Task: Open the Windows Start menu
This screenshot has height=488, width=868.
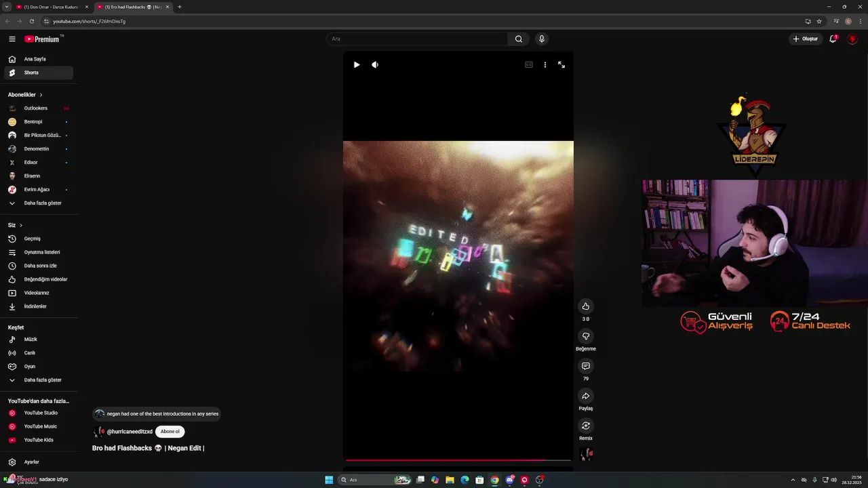Action: point(329,480)
